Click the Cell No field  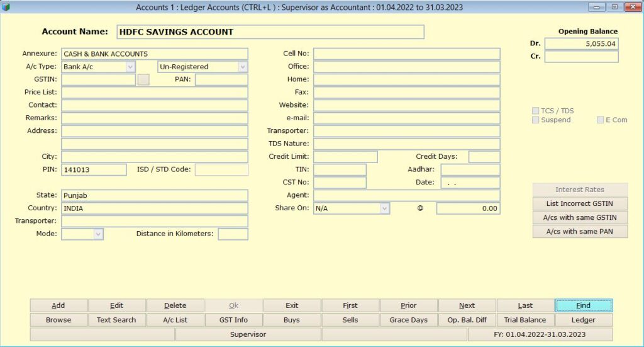coord(407,54)
